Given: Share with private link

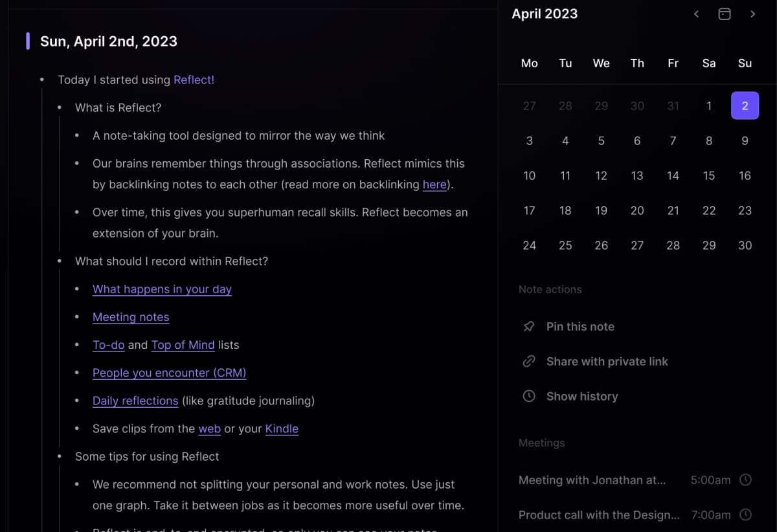Looking at the screenshot, I should tap(607, 362).
